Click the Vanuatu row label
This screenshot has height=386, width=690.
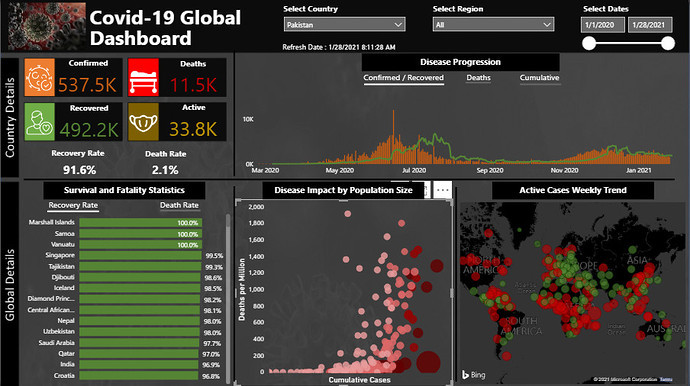pos(62,244)
